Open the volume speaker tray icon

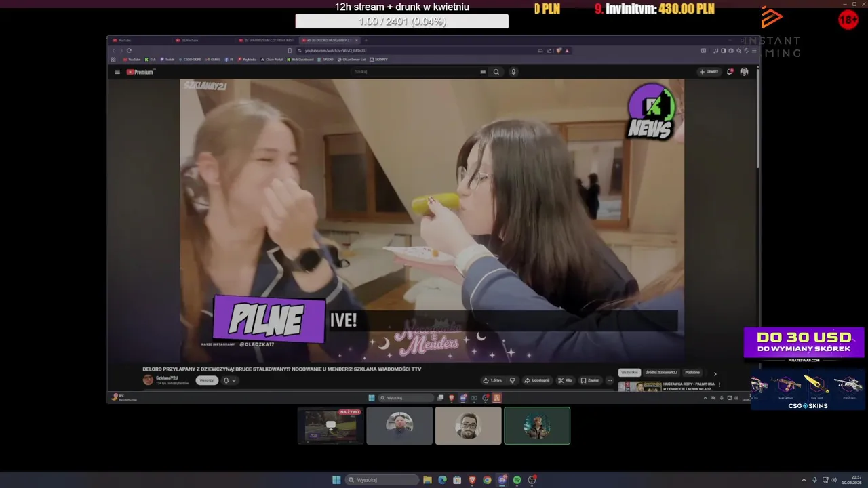833,480
